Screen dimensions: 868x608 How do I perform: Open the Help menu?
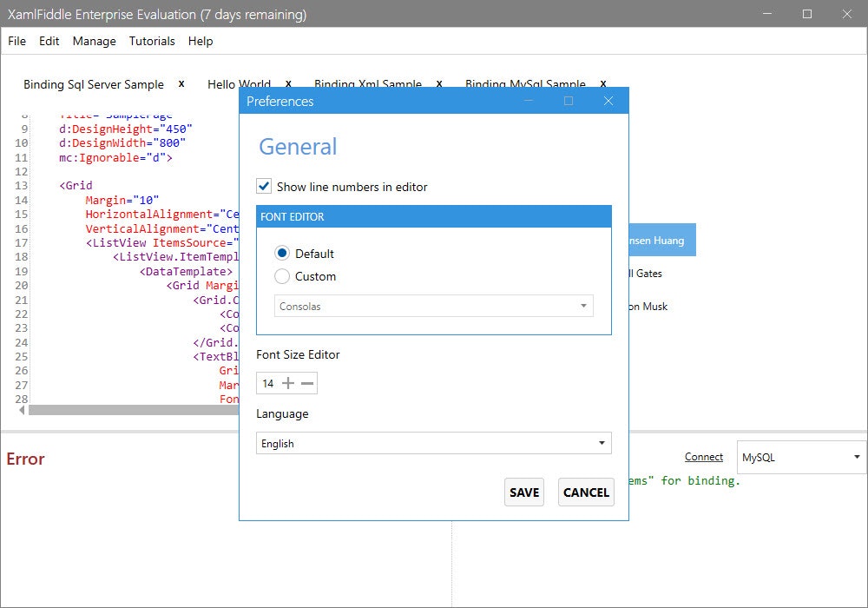point(201,41)
